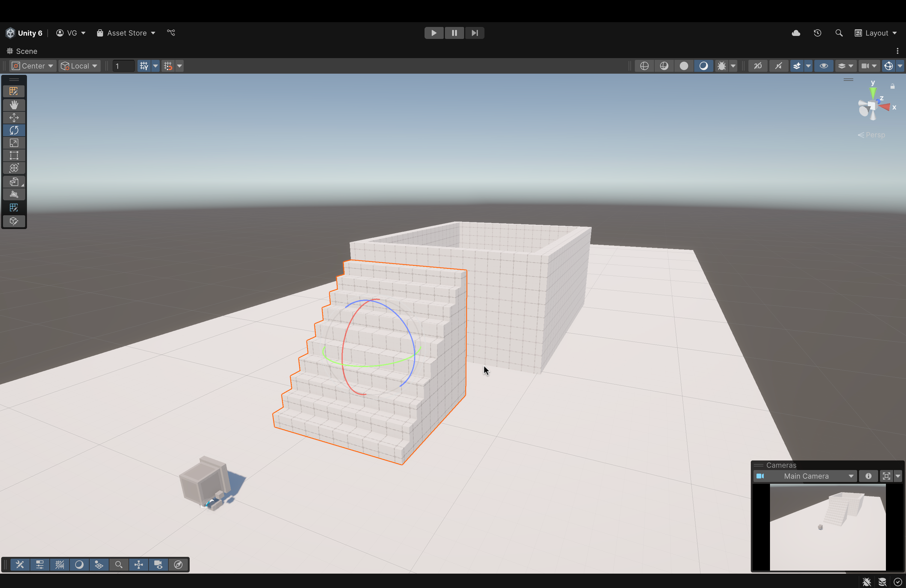Screen dimensions: 906x588
Task: Click the tool settings overlay icon
Action: [40, 564]
